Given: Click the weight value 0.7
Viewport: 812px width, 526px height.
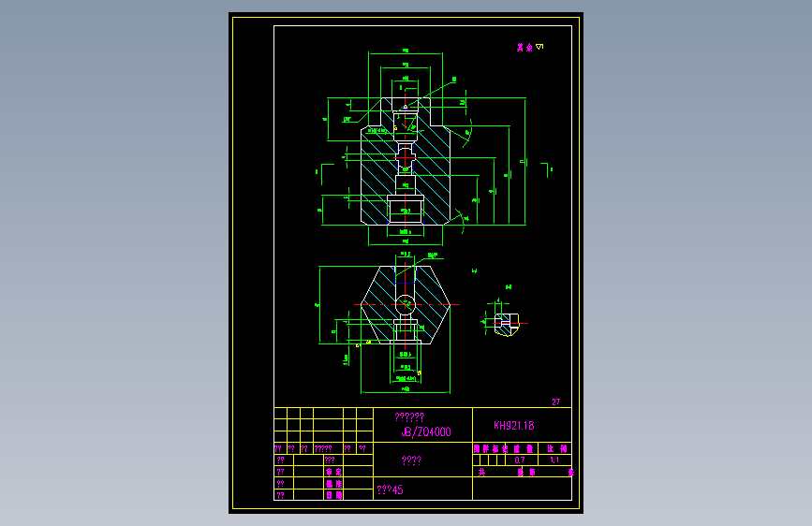Looking at the screenshot, I should point(520,460).
